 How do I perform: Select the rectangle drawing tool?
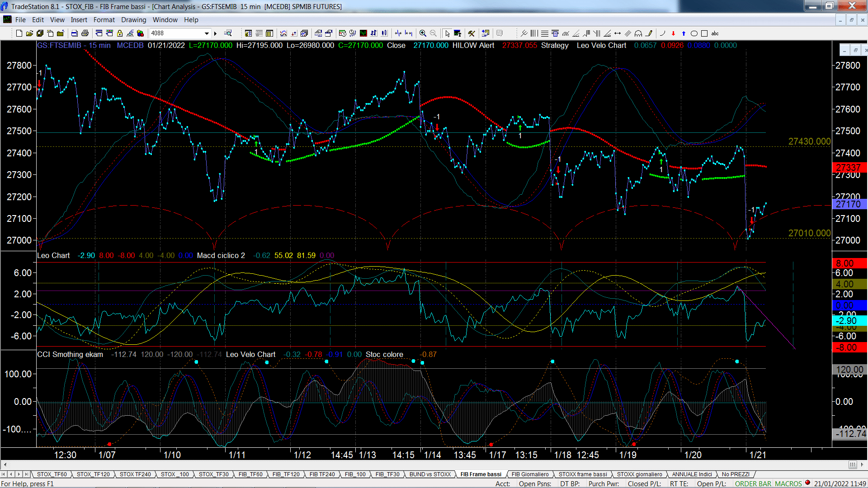704,33
